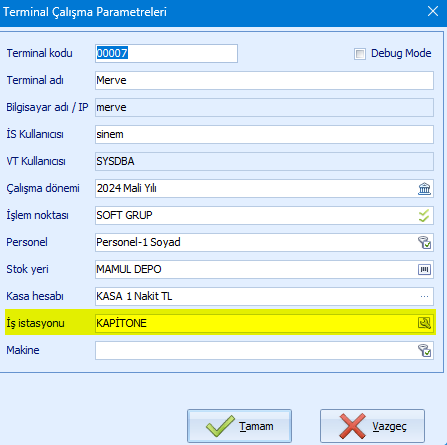This screenshot has height=445, width=447.
Task: Click the VT Kullanıcısı field showing SYSDBA
Action: 264,161
